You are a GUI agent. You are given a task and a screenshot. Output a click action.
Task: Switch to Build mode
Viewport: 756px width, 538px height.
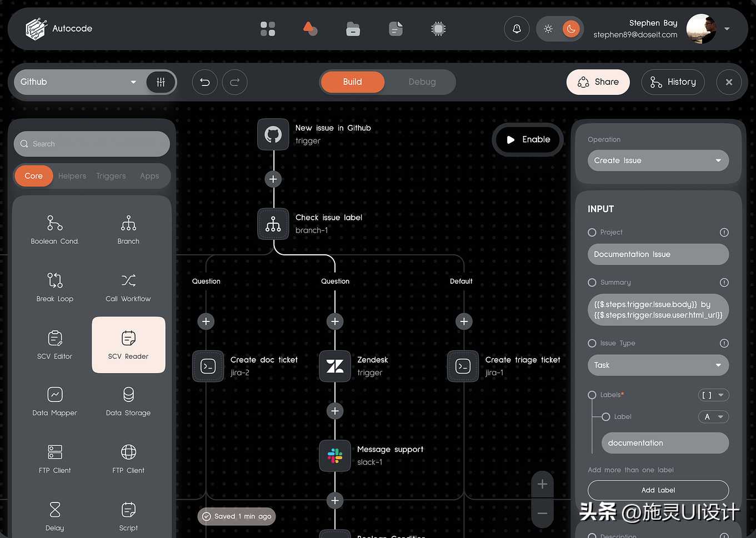tap(352, 82)
